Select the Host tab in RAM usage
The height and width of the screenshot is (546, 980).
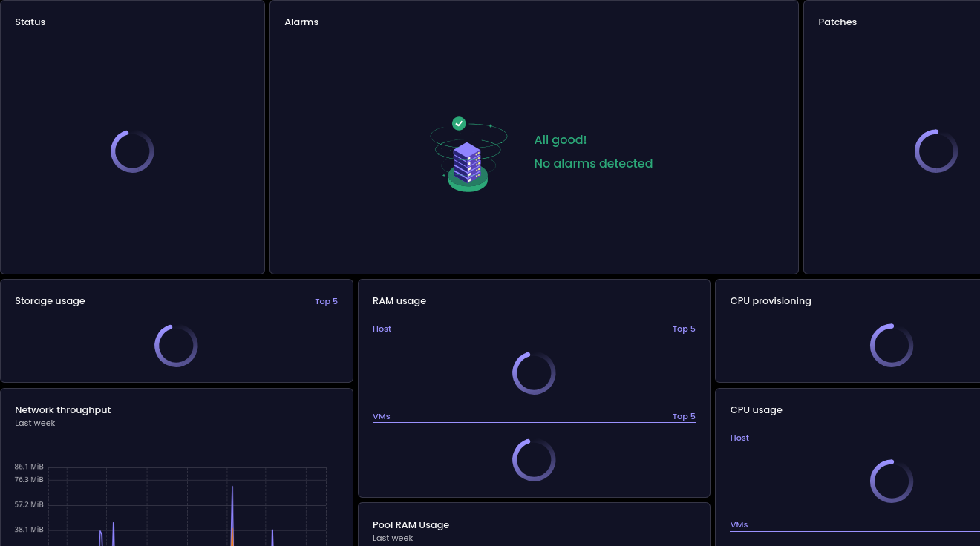382,329
